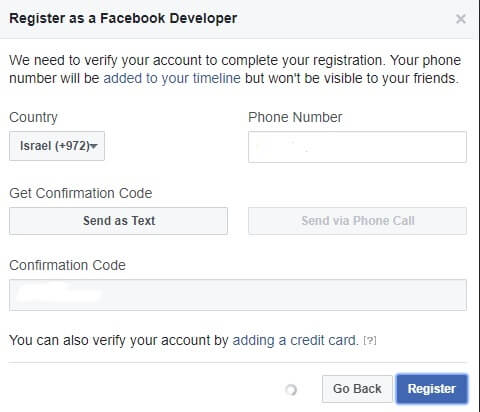The image size is (480, 412).
Task: Click the Get Confirmation Code label
Action: [81, 193]
